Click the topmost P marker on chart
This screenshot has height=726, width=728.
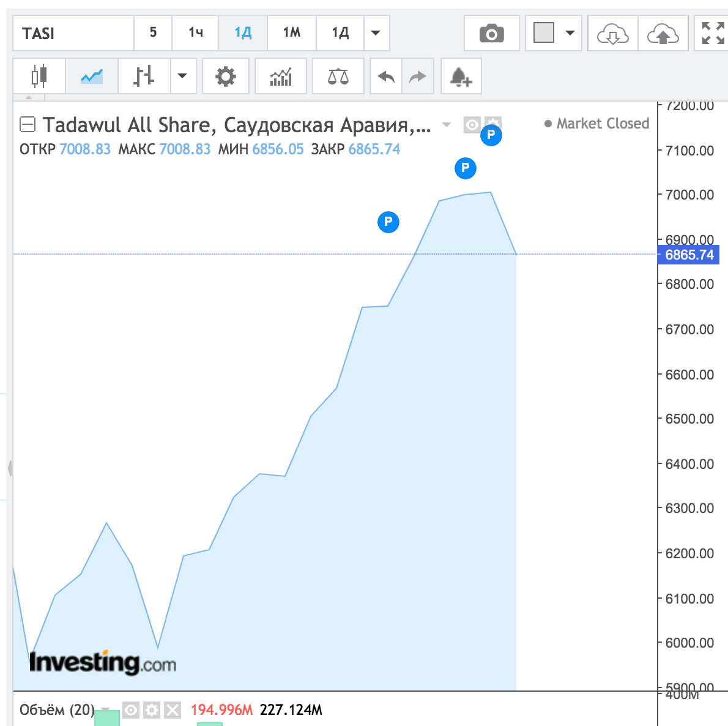tap(491, 135)
